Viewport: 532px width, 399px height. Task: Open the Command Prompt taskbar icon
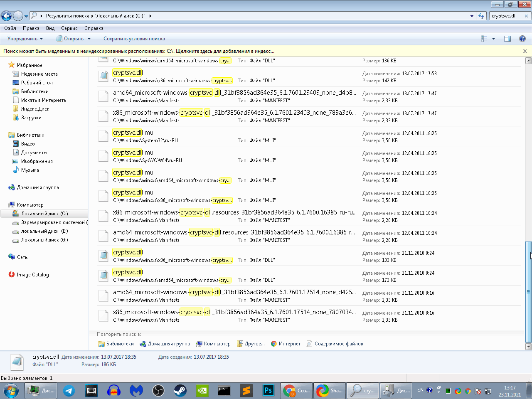[224, 391]
